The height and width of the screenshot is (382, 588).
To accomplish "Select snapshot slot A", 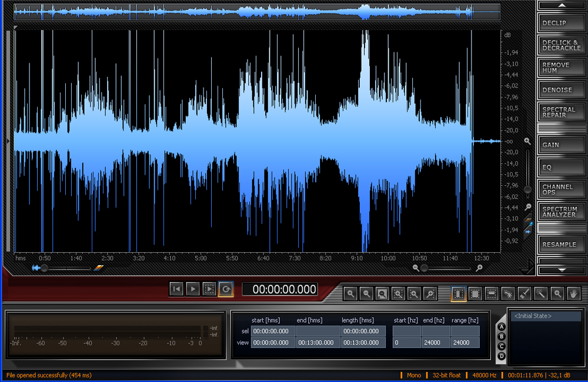I will (x=502, y=327).
